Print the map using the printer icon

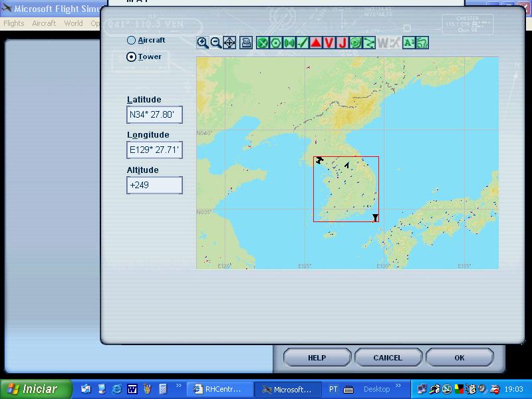246,43
